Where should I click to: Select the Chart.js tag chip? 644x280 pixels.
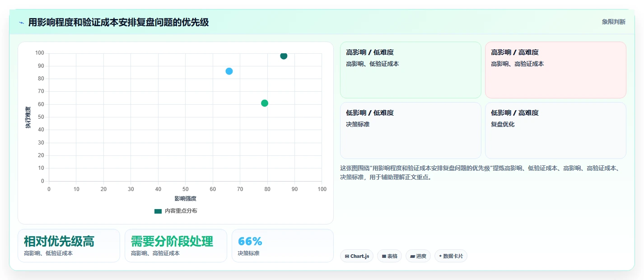357,256
